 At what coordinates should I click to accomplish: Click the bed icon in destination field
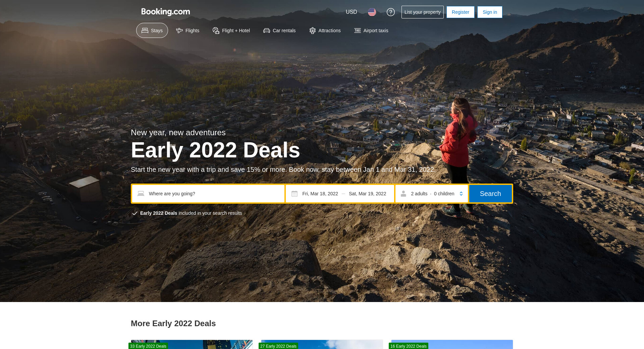[141, 194]
